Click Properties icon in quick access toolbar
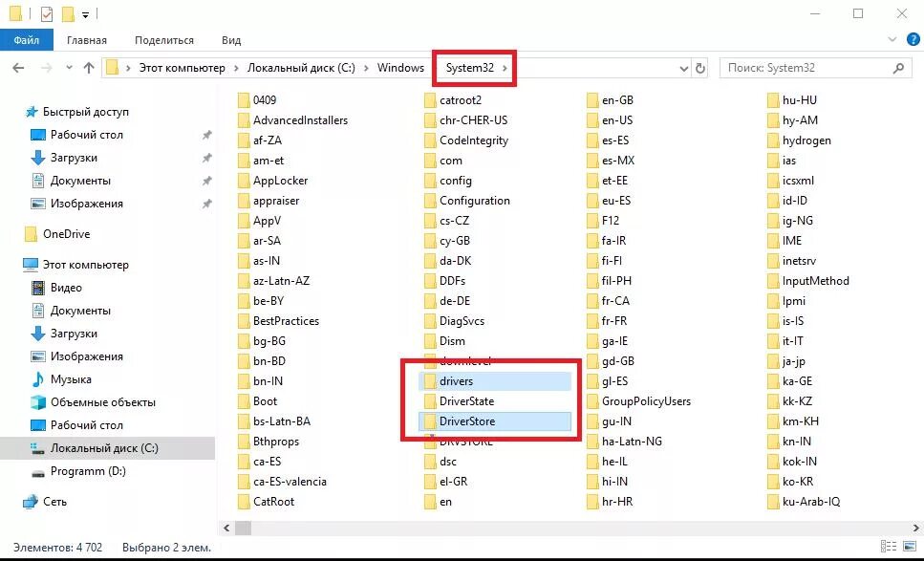 [x=47, y=13]
